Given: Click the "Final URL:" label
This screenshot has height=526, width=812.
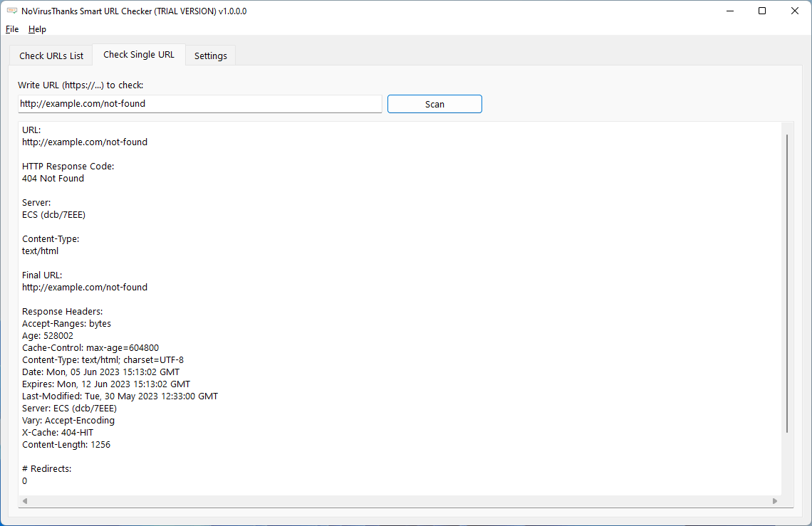Looking at the screenshot, I should (x=42, y=275).
